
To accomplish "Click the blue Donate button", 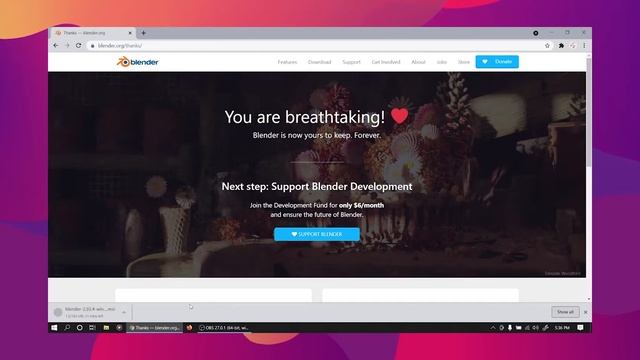I will click(x=497, y=62).
